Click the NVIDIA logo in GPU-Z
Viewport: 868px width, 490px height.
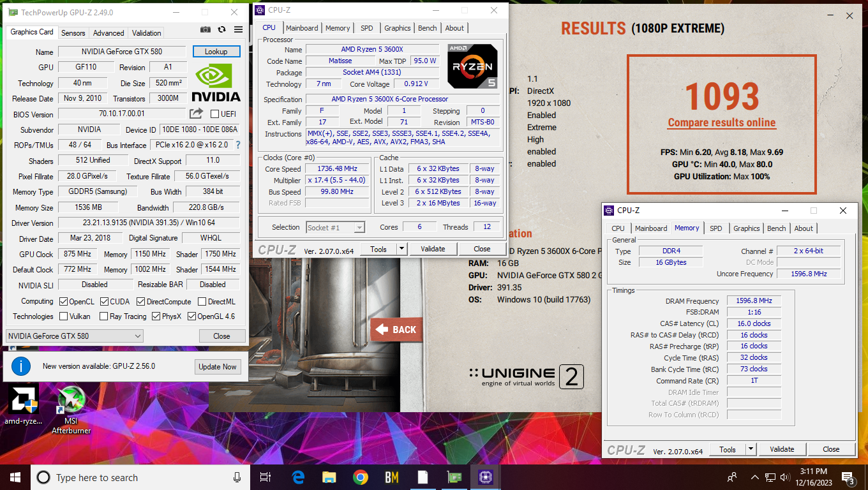coord(216,82)
